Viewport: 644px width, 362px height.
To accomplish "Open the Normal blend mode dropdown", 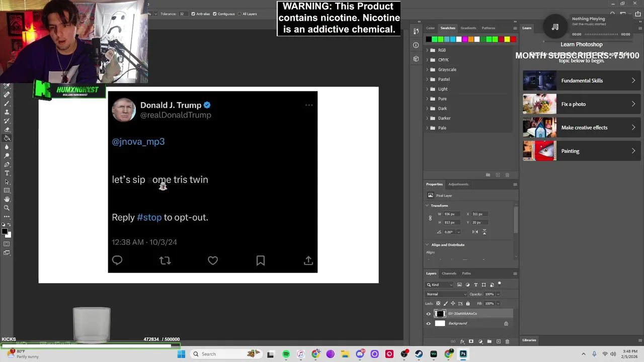I will [446, 294].
